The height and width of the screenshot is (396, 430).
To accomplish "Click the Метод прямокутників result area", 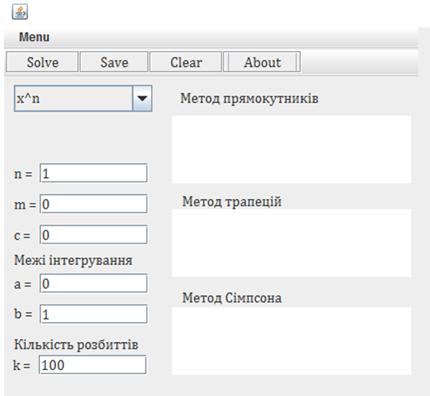I will (x=291, y=149).
